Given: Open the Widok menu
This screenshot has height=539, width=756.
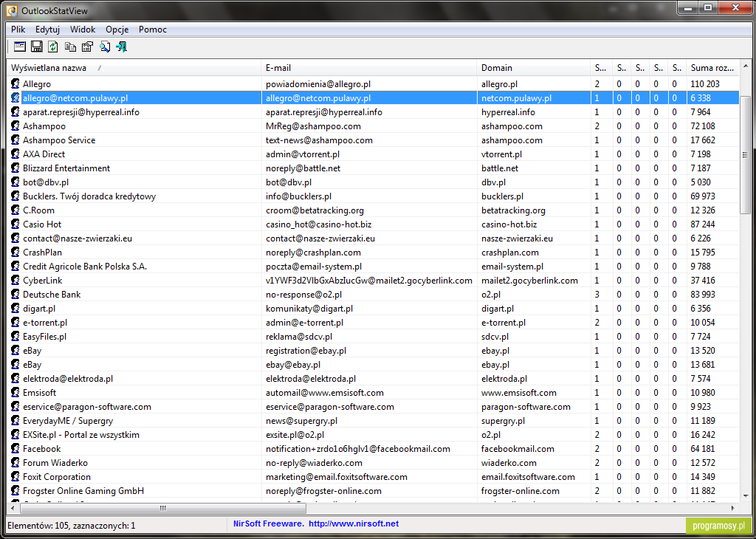Looking at the screenshot, I should pyautogui.click(x=83, y=30).
